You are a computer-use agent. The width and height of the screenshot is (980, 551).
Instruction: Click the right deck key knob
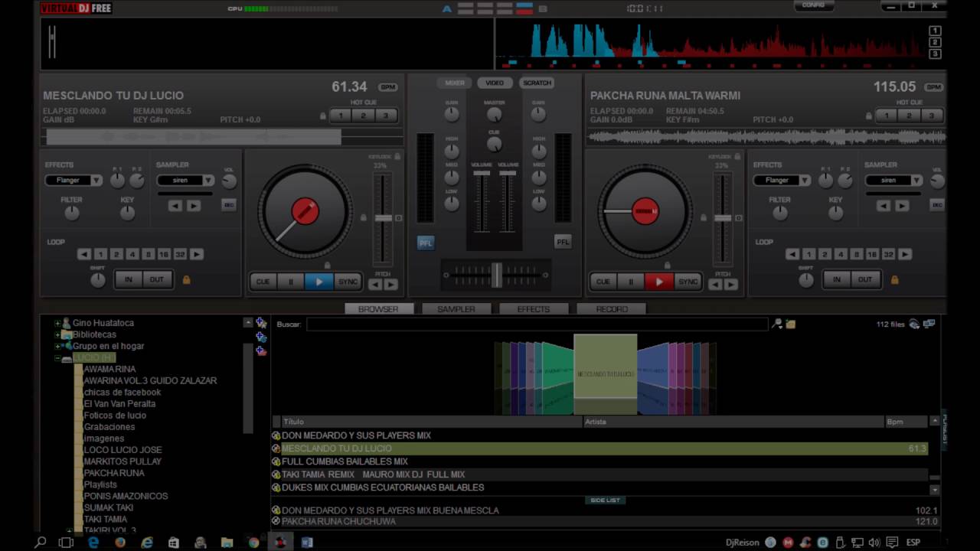coord(836,214)
